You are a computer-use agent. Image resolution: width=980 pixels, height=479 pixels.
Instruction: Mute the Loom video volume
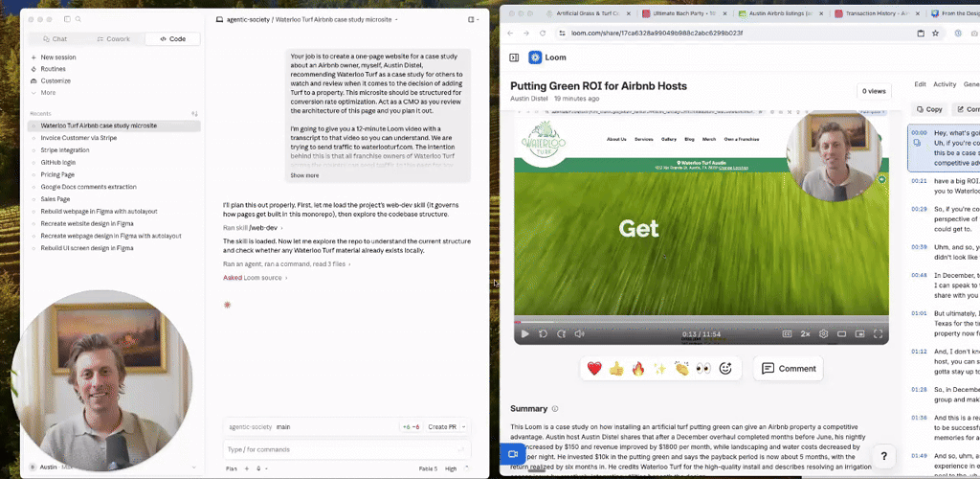579,334
